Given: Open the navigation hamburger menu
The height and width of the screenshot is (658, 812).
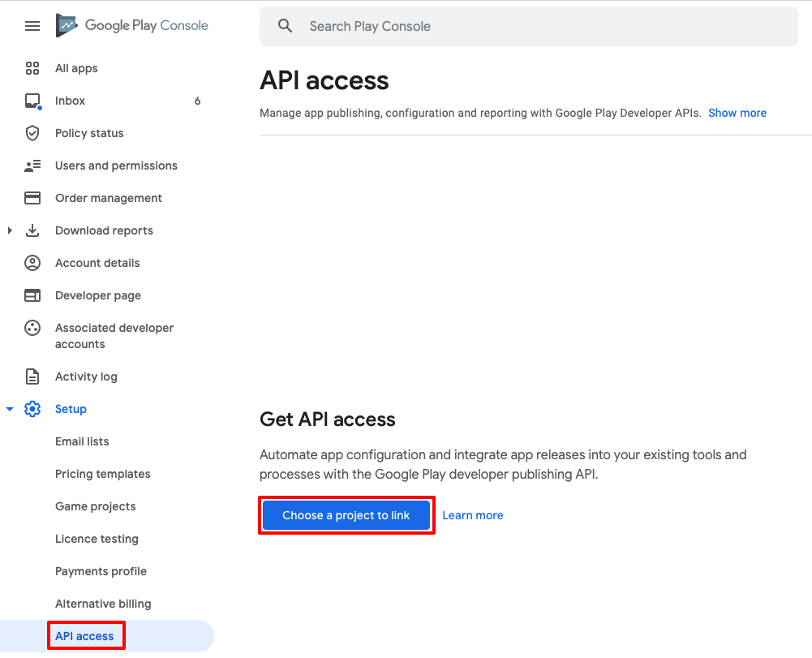Looking at the screenshot, I should pos(32,25).
